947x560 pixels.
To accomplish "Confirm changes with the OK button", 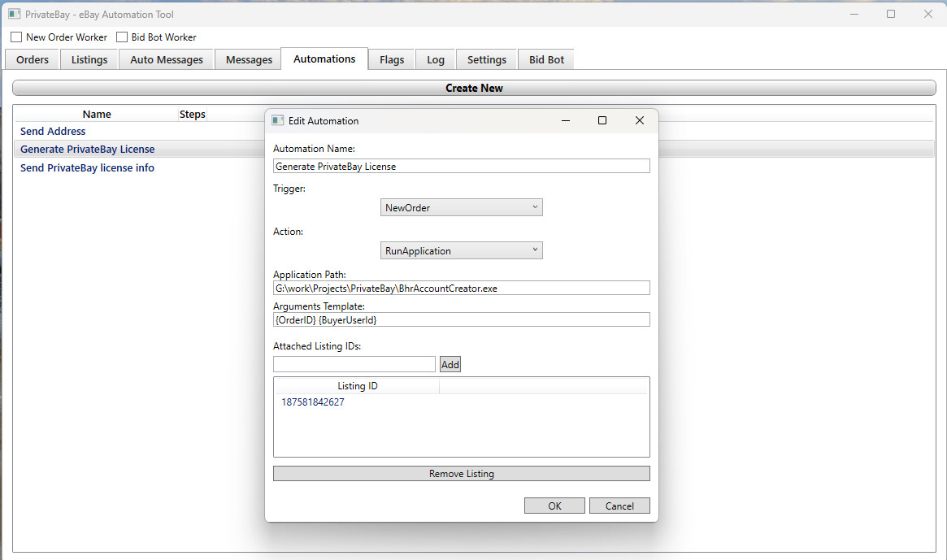I will 554,505.
